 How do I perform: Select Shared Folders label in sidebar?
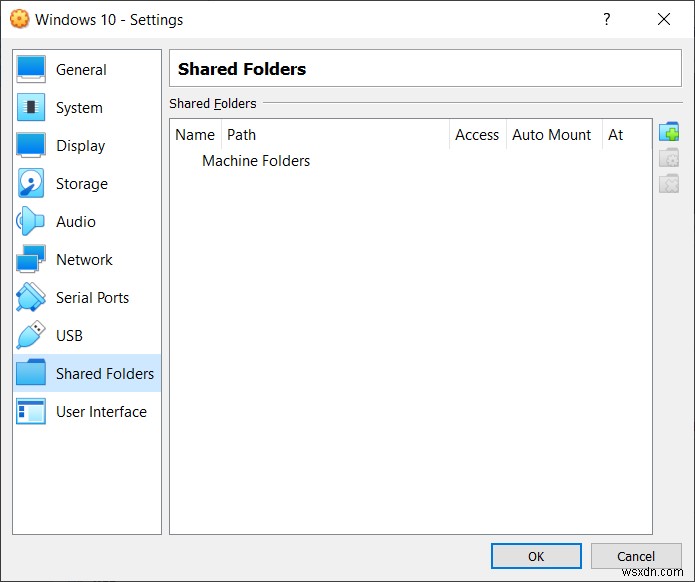[105, 374]
